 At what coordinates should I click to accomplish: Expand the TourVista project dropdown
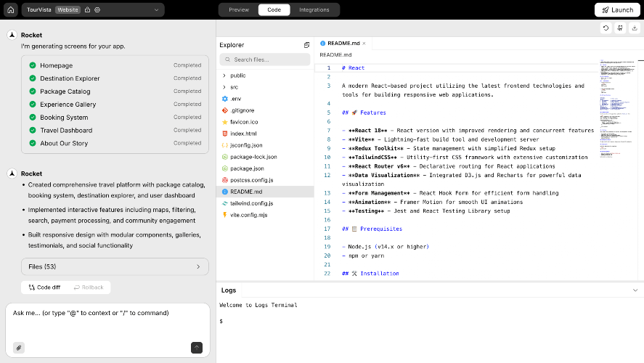coord(156,10)
